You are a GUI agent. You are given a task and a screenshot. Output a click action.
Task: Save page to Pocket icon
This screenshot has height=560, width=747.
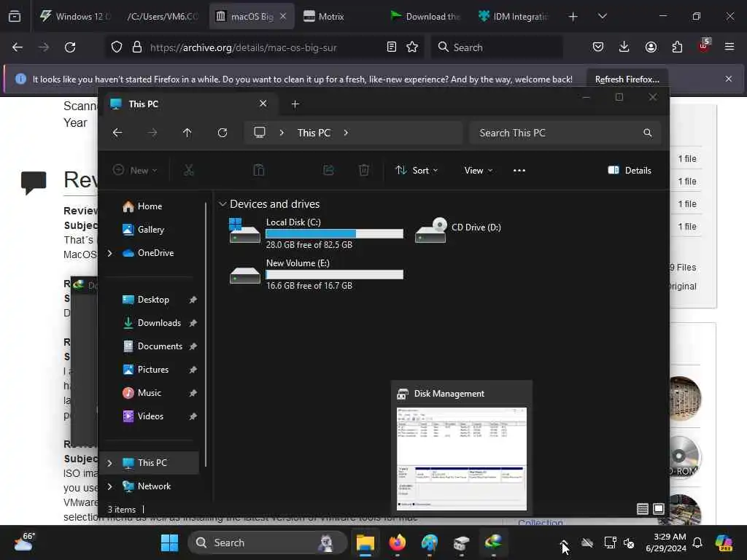tap(598, 47)
